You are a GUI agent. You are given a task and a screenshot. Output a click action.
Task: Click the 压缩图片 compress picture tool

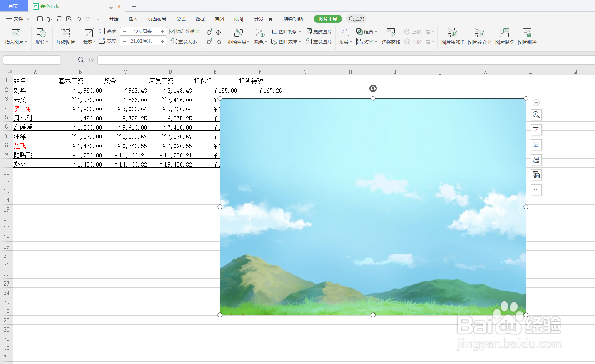pos(66,37)
